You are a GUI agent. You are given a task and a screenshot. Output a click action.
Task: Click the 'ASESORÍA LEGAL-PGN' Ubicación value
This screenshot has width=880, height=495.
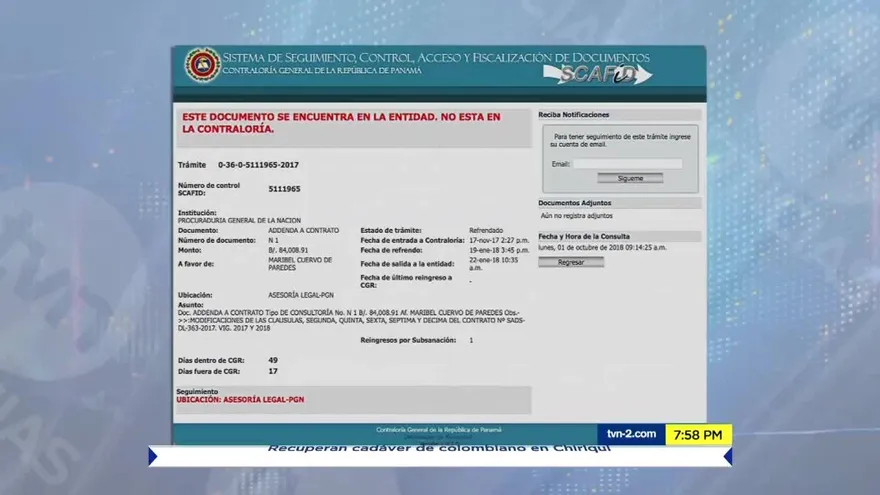coord(300,295)
